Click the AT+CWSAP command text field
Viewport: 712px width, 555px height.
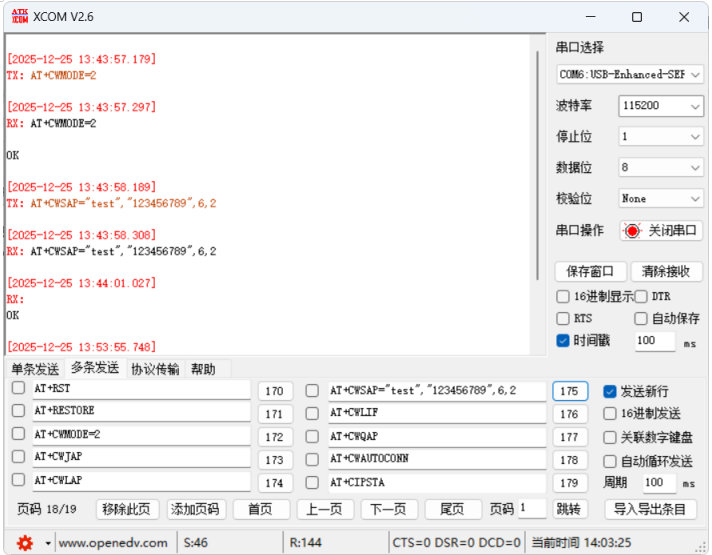pyautogui.click(x=437, y=391)
